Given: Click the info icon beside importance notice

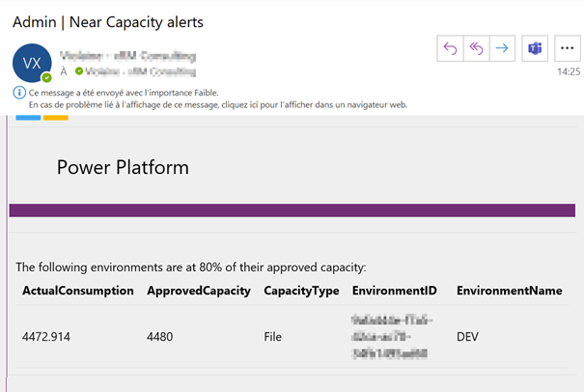Looking at the screenshot, I should (19, 93).
